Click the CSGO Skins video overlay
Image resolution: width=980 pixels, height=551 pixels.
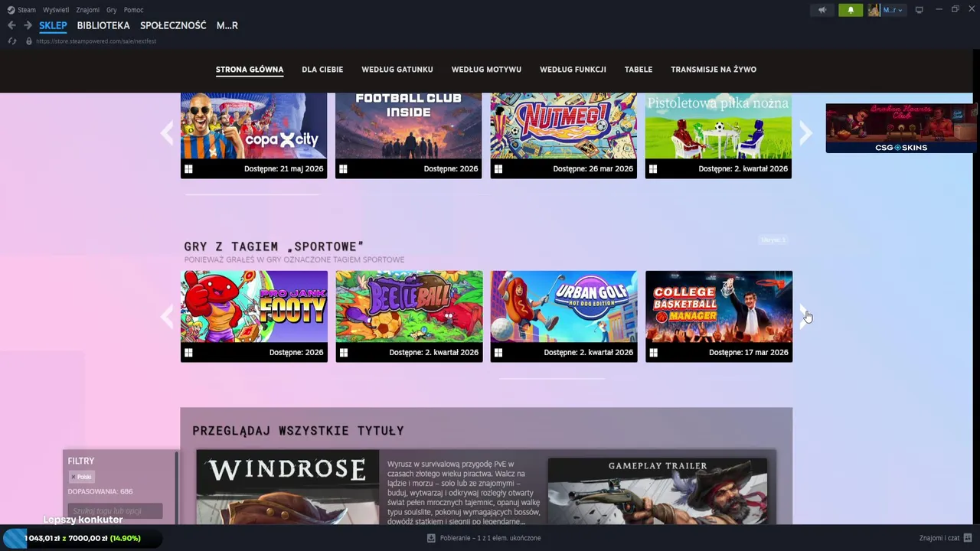point(900,128)
